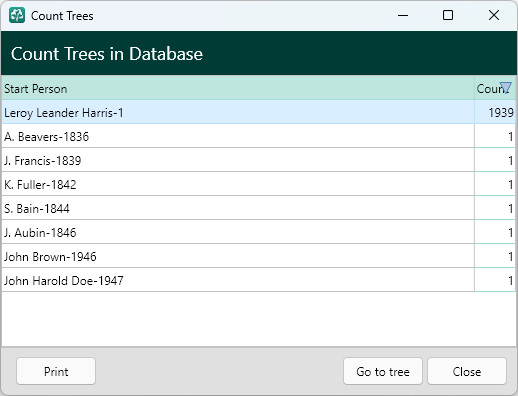Click the Print button
Image resolution: width=518 pixels, height=396 pixels.
(56, 371)
